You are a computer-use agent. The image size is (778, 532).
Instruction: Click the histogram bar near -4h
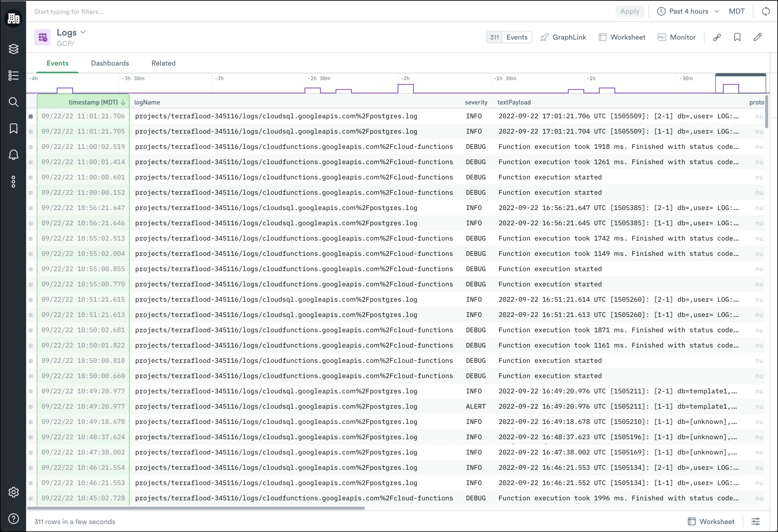click(65, 90)
